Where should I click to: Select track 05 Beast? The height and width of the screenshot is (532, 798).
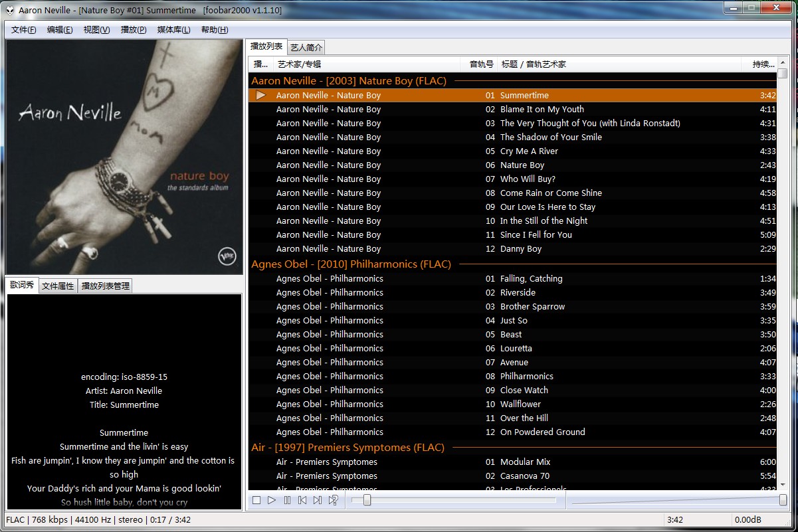coord(513,335)
